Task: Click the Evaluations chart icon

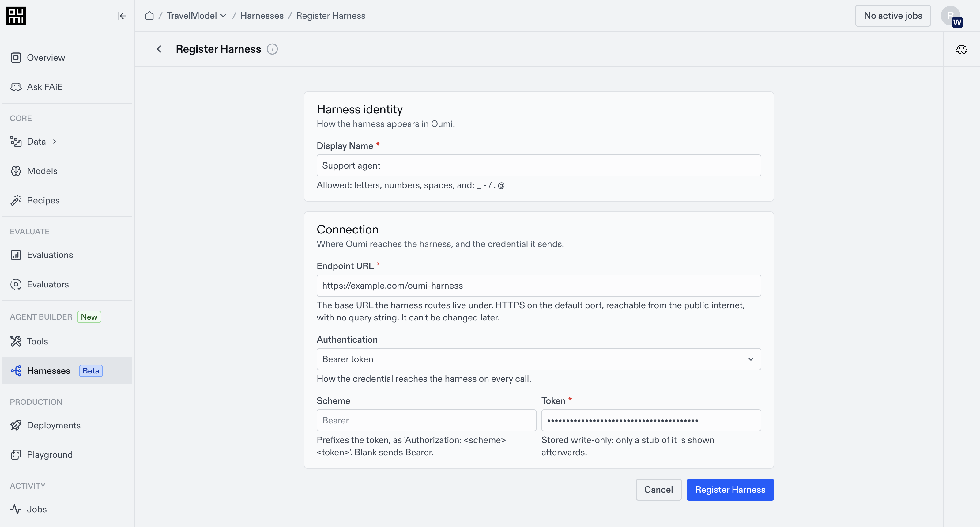Action: pyautogui.click(x=16, y=255)
